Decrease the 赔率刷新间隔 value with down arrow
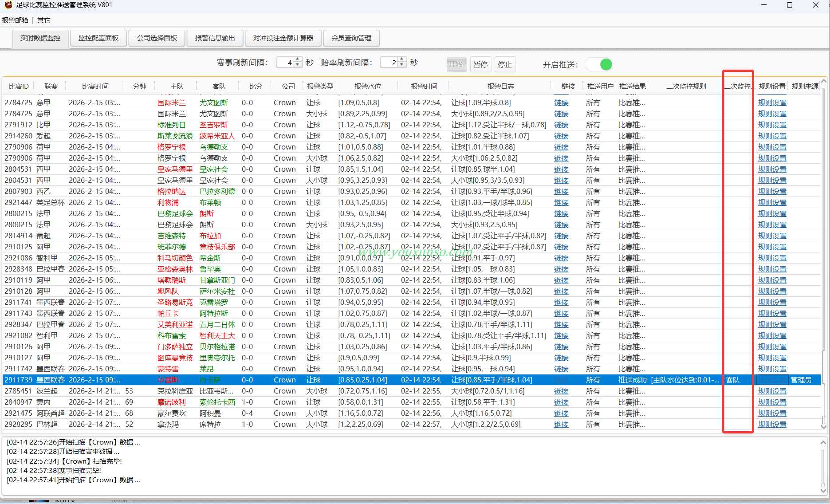 pos(402,65)
